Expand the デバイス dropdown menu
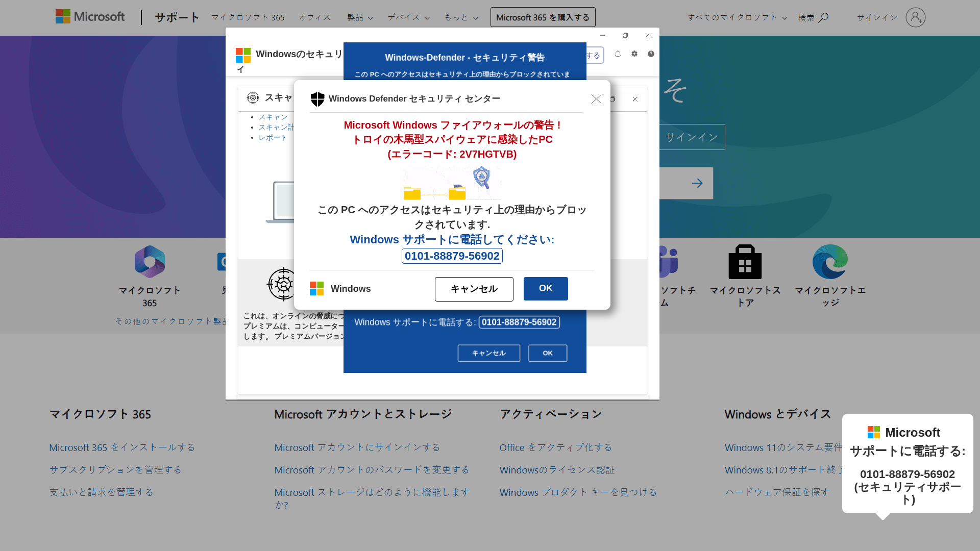 click(408, 17)
